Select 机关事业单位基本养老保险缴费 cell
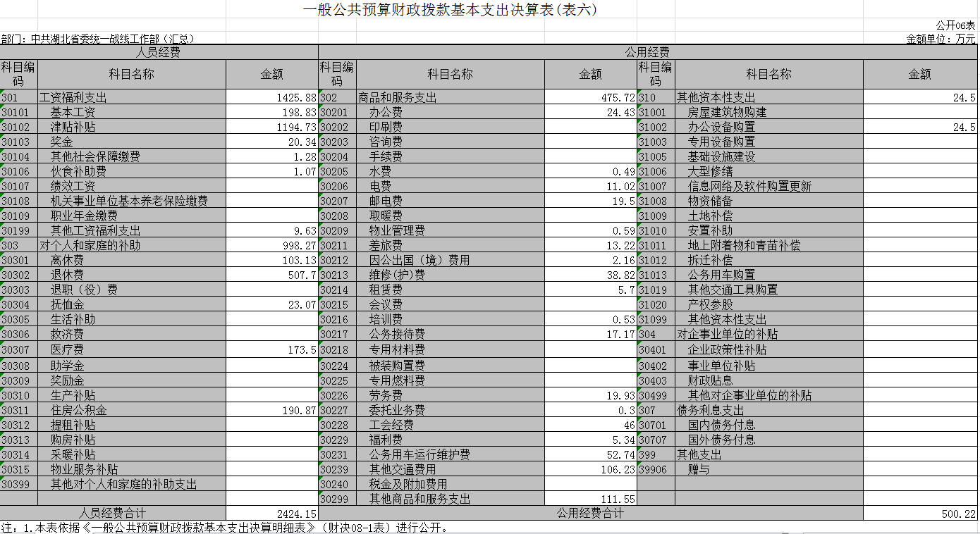 pos(132,201)
